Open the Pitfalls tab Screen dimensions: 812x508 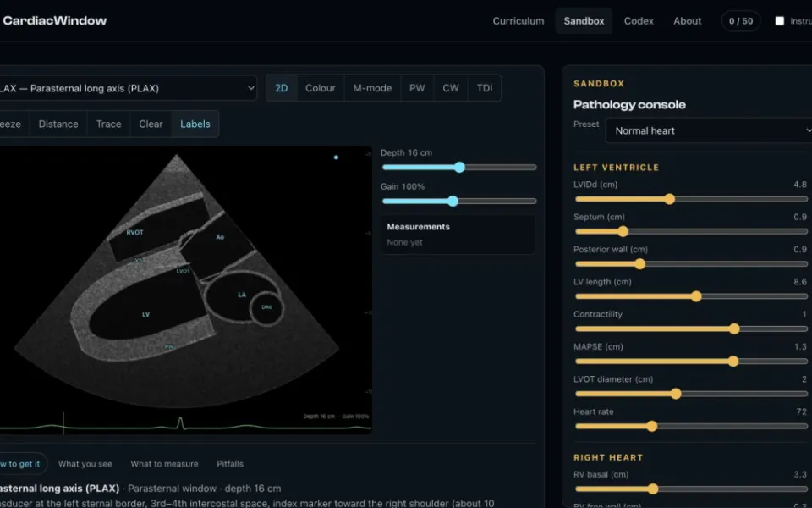[x=230, y=464]
